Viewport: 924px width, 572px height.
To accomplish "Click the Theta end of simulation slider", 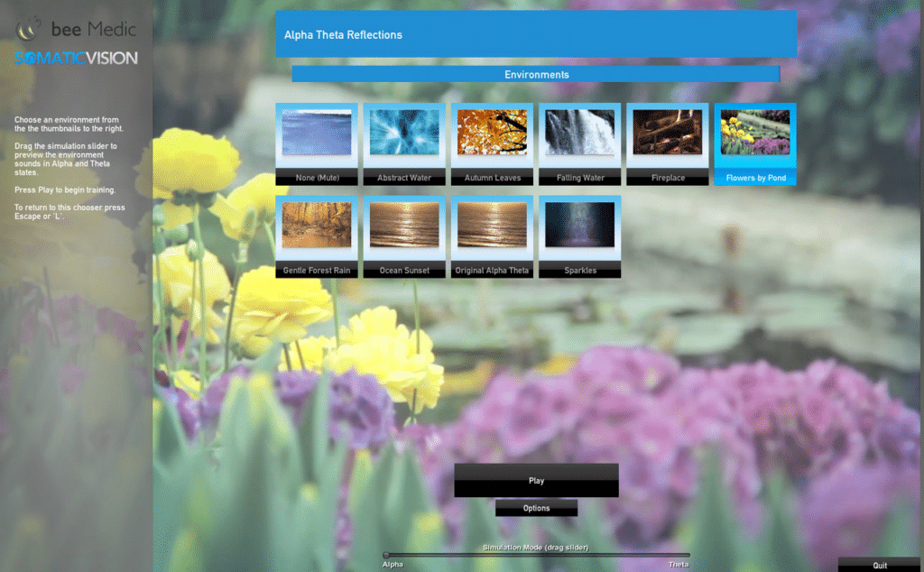I will [x=688, y=555].
